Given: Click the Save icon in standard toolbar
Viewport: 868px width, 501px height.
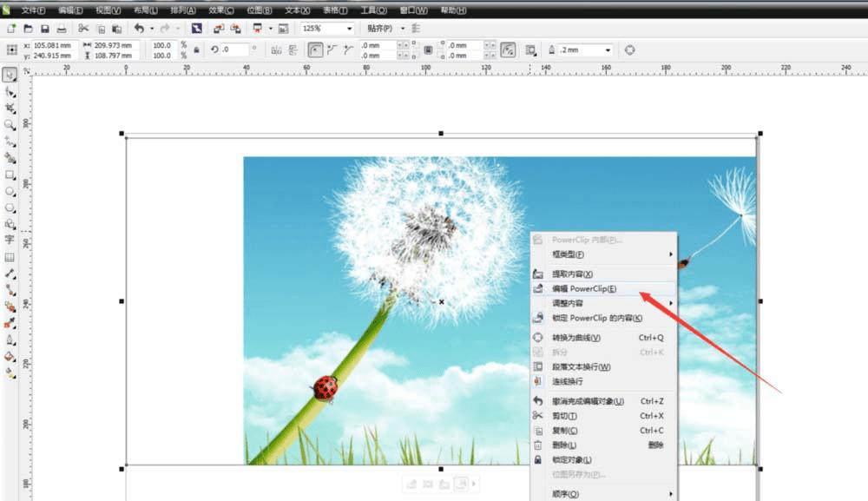Looking at the screenshot, I should click(x=45, y=29).
